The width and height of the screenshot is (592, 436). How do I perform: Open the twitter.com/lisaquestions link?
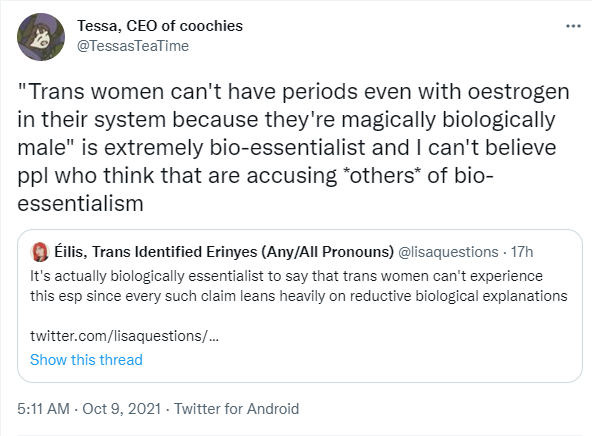pos(124,336)
